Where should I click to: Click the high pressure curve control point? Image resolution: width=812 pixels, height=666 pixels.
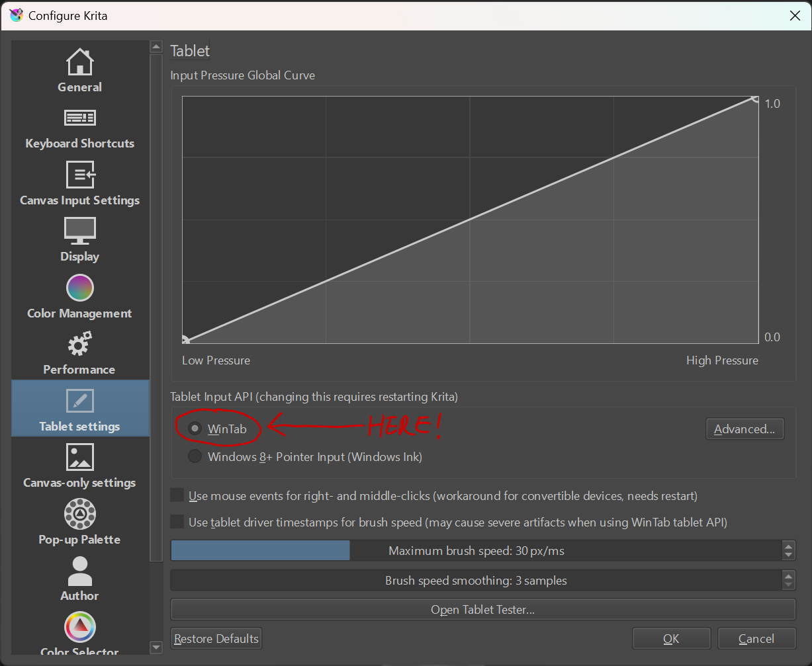pyautogui.click(x=755, y=99)
